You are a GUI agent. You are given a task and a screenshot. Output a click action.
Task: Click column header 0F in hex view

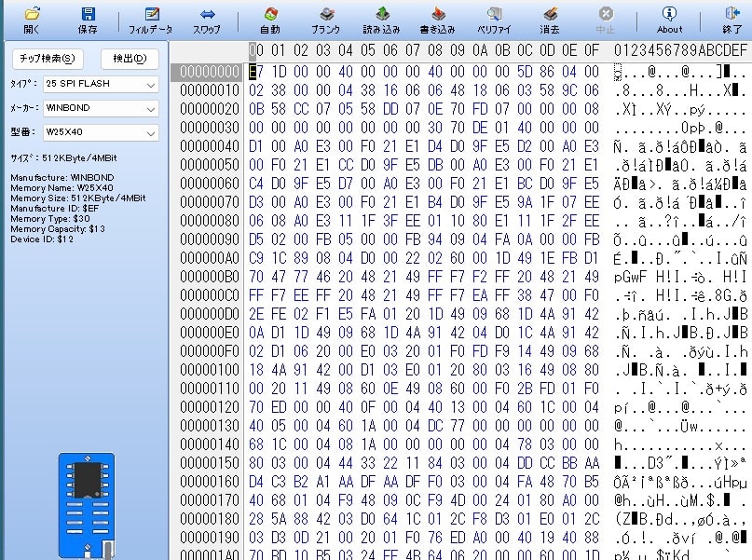pyautogui.click(x=592, y=50)
